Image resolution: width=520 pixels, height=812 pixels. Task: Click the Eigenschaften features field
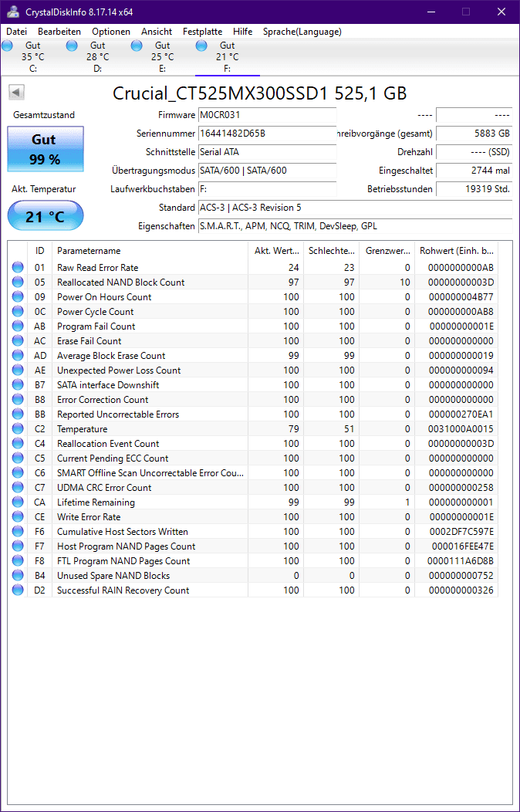355,226
